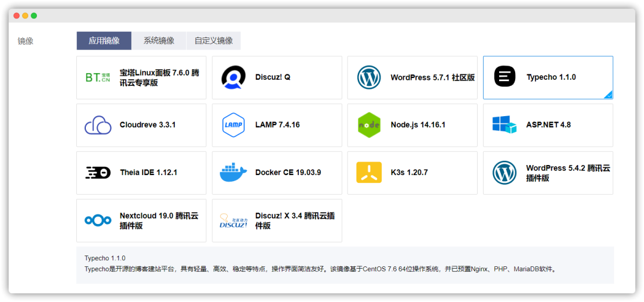
Task: Select the ASP.NET 4.8 label
Action: [549, 124]
